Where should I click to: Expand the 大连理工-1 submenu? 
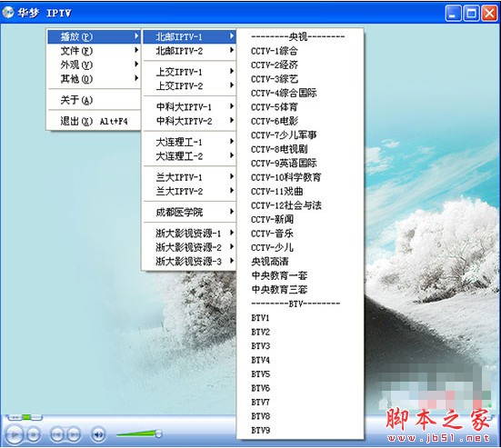pos(189,142)
